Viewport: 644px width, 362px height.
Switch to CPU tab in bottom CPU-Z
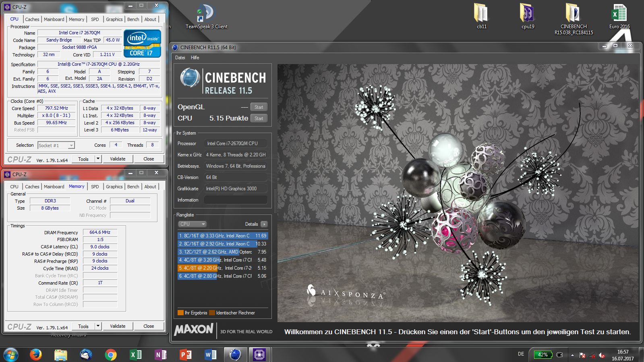tap(14, 187)
